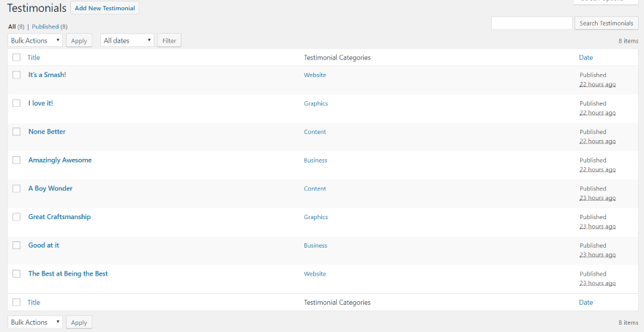
Task: Sort by the Date column header
Action: [585, 57]
